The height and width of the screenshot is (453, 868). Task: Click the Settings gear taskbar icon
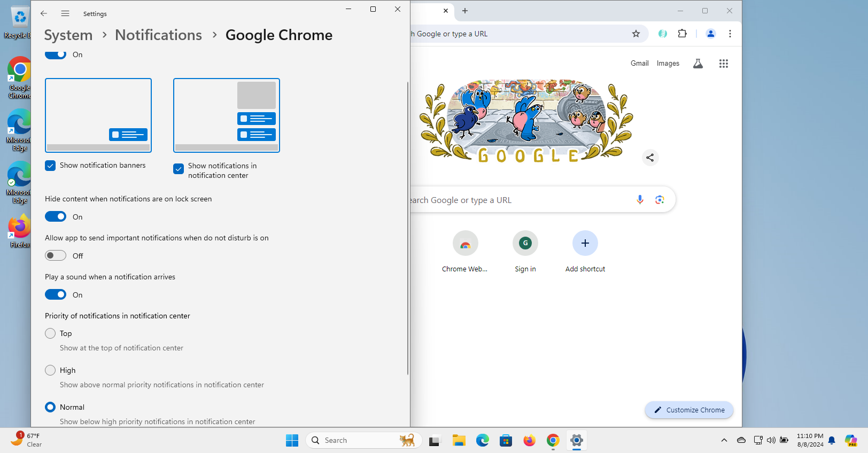(x=577, y=440)
